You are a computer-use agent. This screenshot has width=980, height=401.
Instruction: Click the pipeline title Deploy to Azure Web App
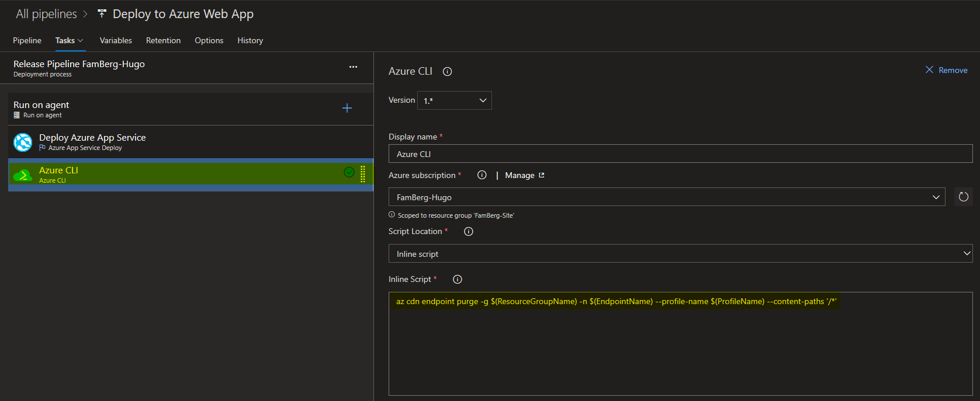(x=183, y=14)
